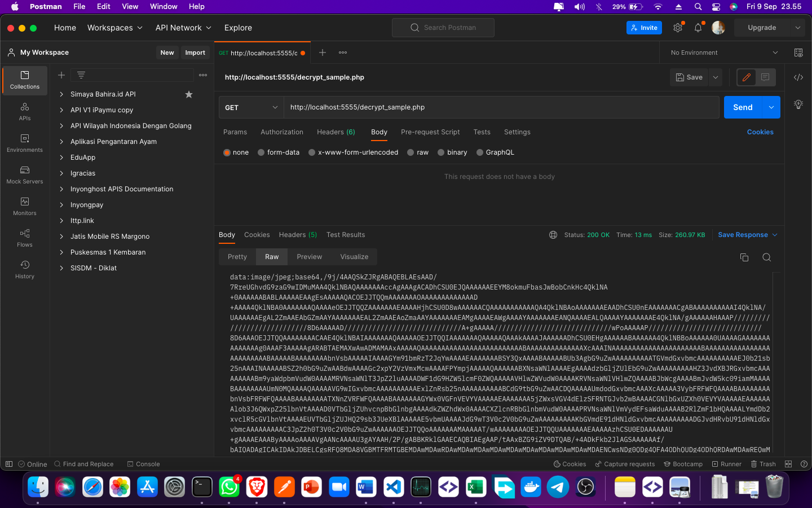Click the Invite button
812x508 pixels.
point(644,28)
